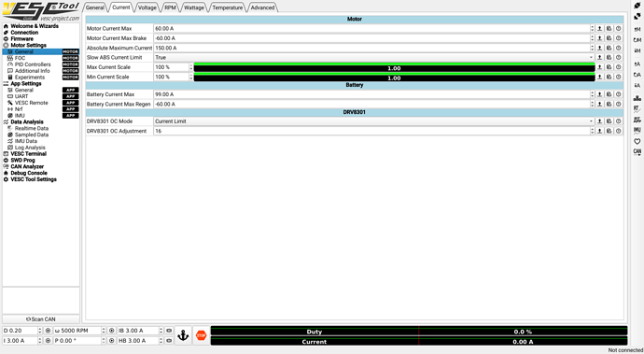
Task: Run RPM with 5000 RPM play button
Action: click(x=112, y=331)
